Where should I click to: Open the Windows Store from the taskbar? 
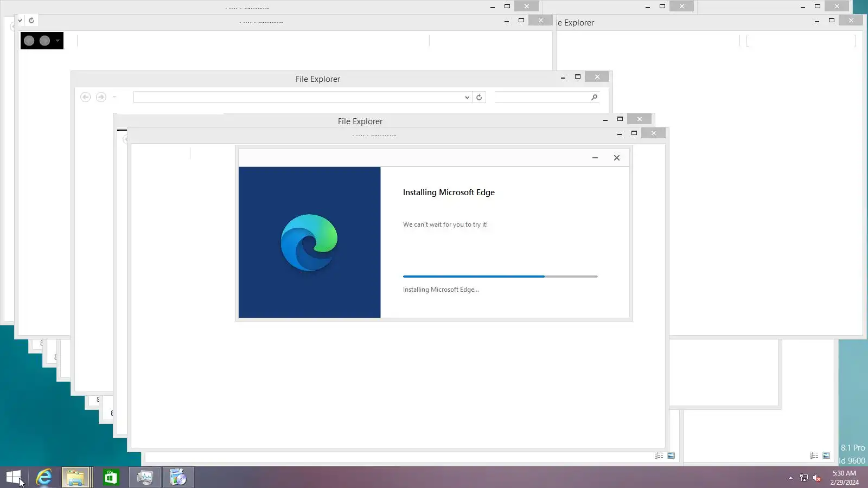(111, 478)
